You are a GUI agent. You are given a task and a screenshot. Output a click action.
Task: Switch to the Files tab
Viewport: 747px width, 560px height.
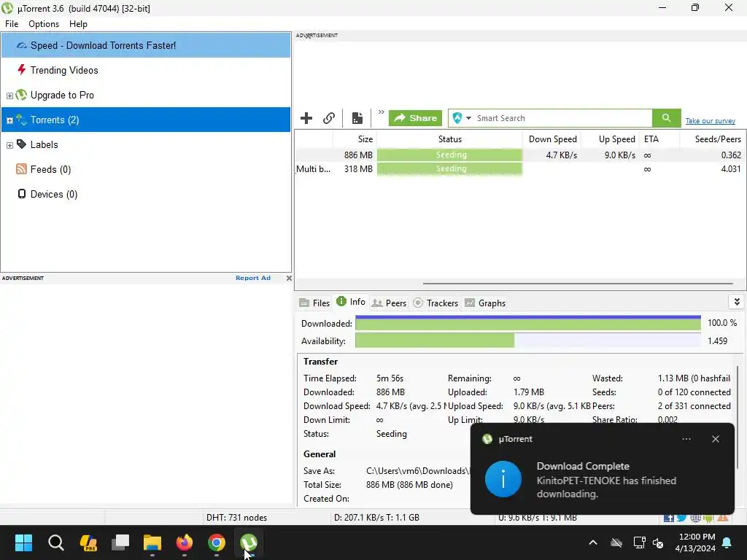pos(314,303)
